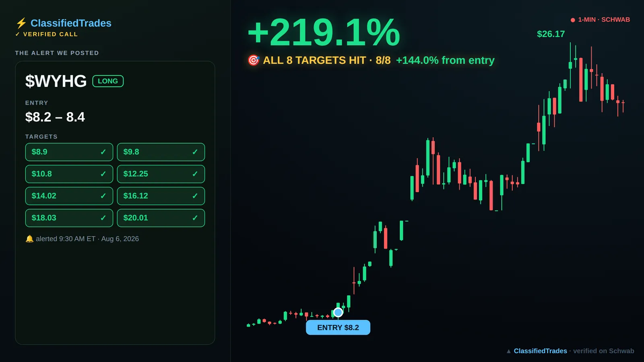Click the checkmark on $12.25 target
The height and width of the screenshot is (362, 644).
(x=195, y=174)
